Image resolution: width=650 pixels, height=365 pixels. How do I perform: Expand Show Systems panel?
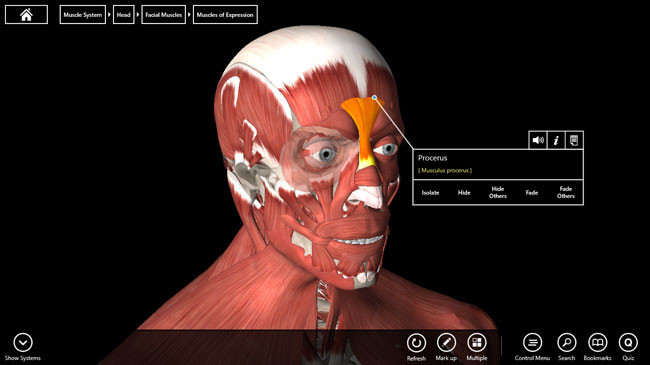pyautogui.click(x=23, y=347)
